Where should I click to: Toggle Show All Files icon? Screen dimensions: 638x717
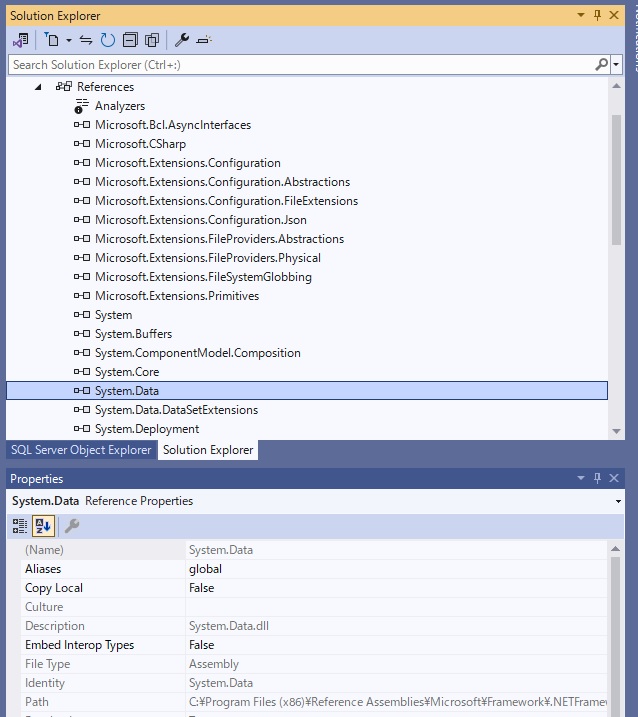152,40
